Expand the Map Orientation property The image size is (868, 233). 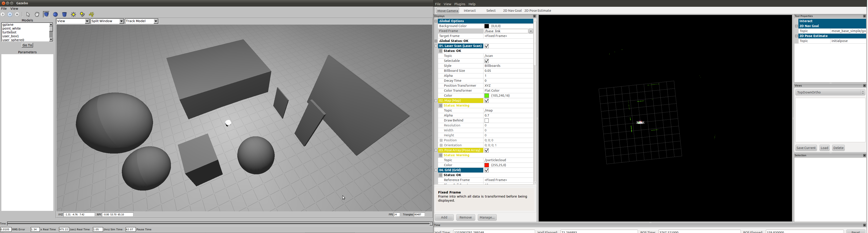(441, 145)
